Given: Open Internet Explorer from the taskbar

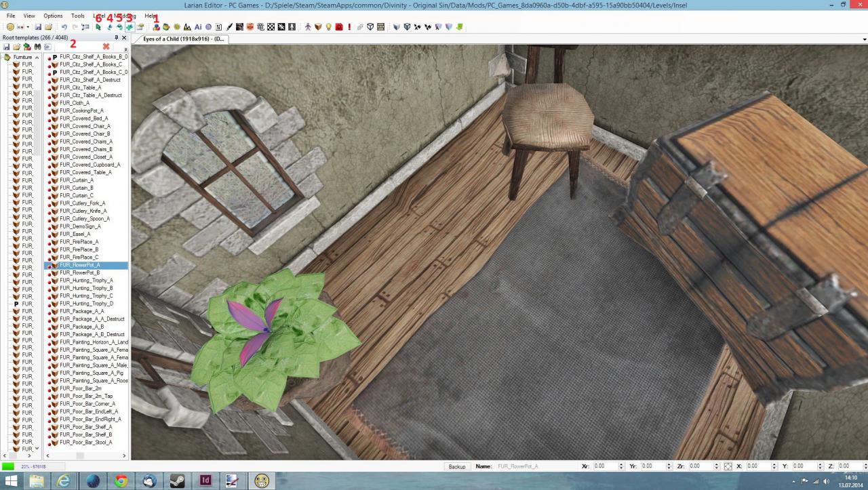Looking at the screenshot, I should [64, 481].
